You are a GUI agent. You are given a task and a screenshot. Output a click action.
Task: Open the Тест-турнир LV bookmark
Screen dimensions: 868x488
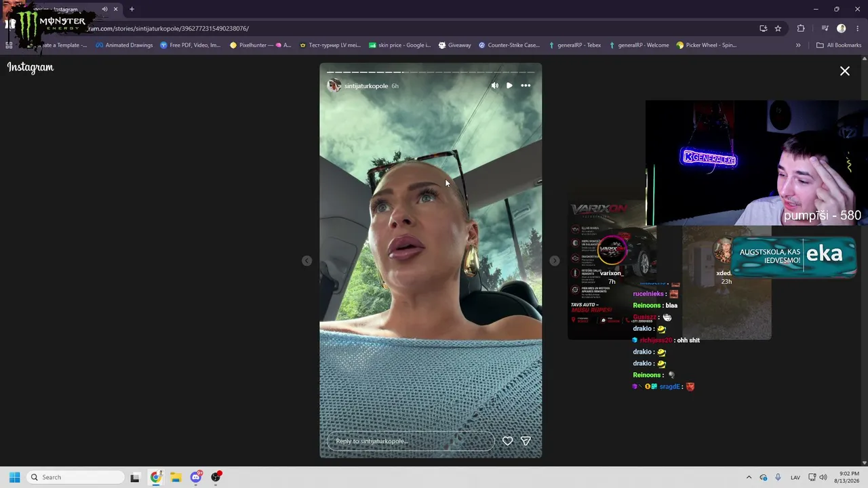[x=330, y=45]
